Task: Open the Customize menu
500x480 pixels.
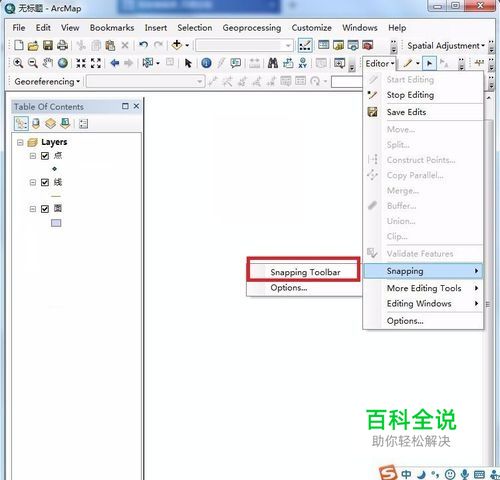Action: 311,28
